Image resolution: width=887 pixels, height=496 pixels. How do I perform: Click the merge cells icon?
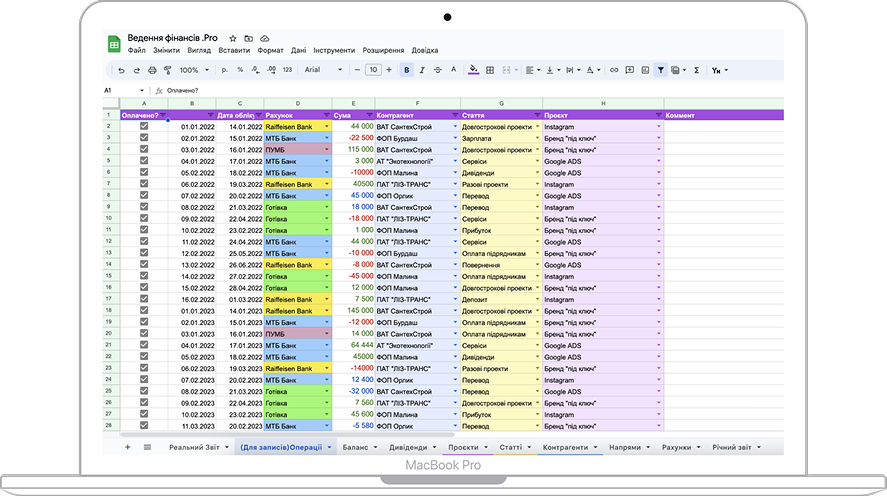pyautogui.click(x=506, y=70)
